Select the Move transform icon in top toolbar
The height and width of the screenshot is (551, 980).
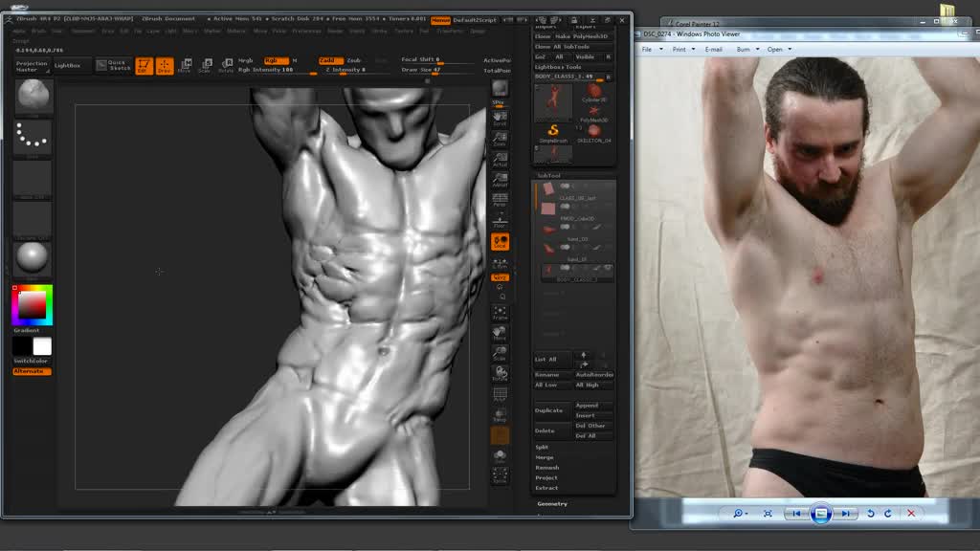(185, 65)
